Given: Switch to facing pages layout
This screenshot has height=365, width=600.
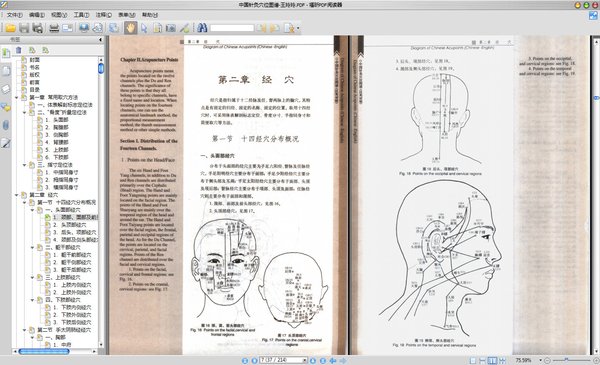Looking at the screenshot, I should [492, 360].
